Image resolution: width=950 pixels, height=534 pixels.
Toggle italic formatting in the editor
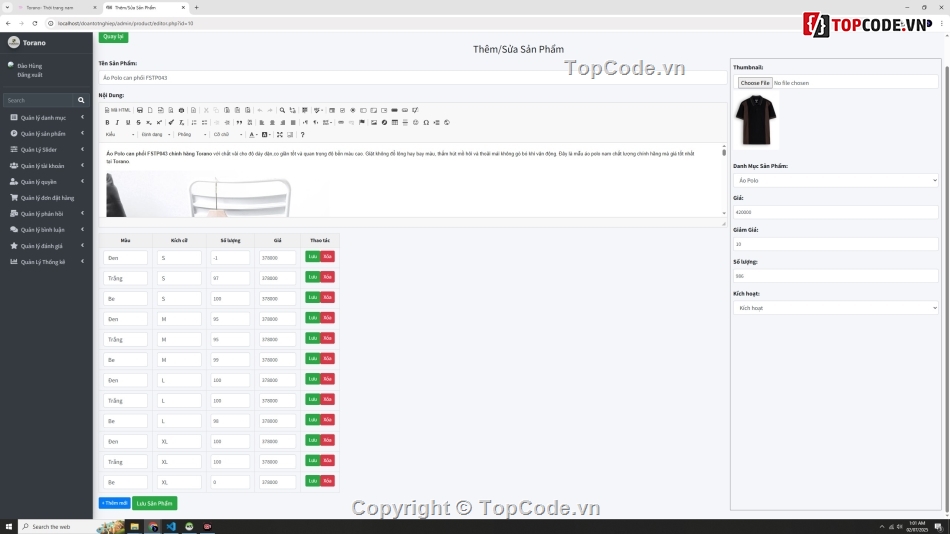coord(118,122)
